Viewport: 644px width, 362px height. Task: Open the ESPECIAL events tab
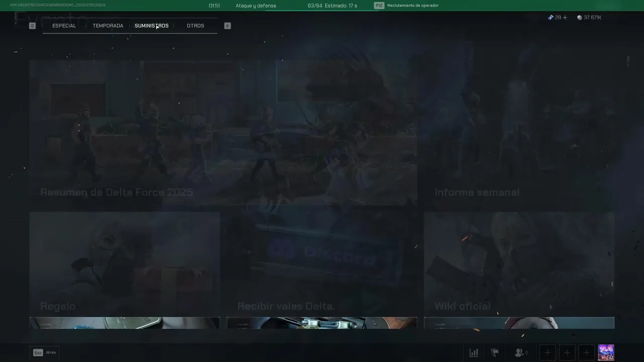[x=64, y=26]
